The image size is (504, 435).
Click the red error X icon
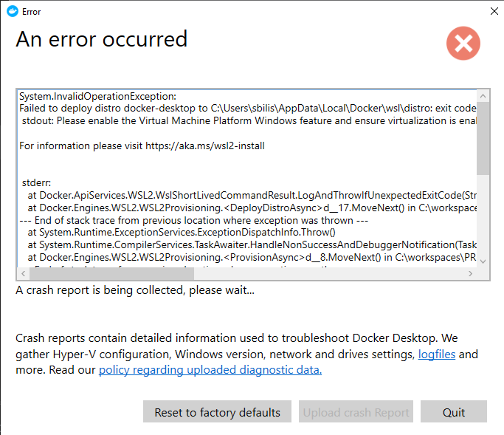click(x=463, y=43)
